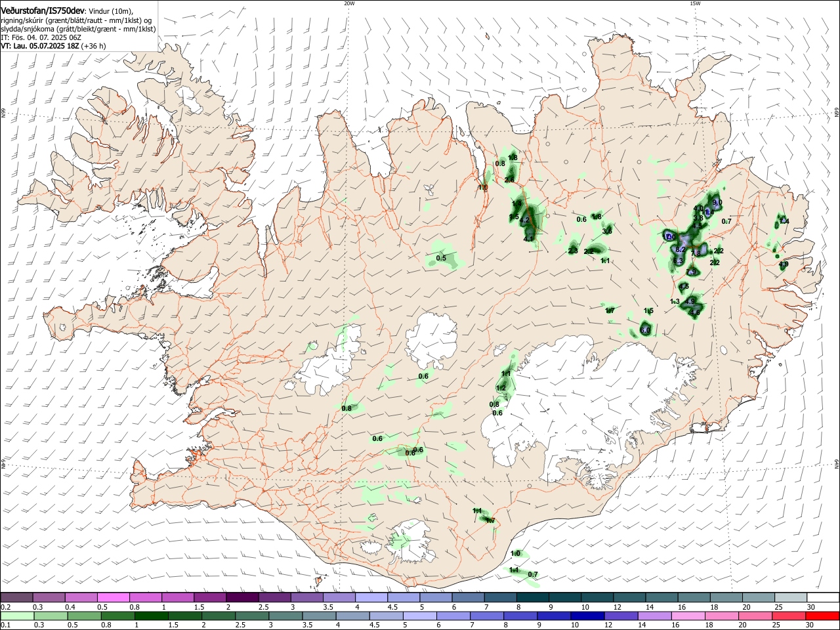Select the navy blue rain swatch labeled 10
This screenshot has height=630, width=840.
click(x=586, y=616)
